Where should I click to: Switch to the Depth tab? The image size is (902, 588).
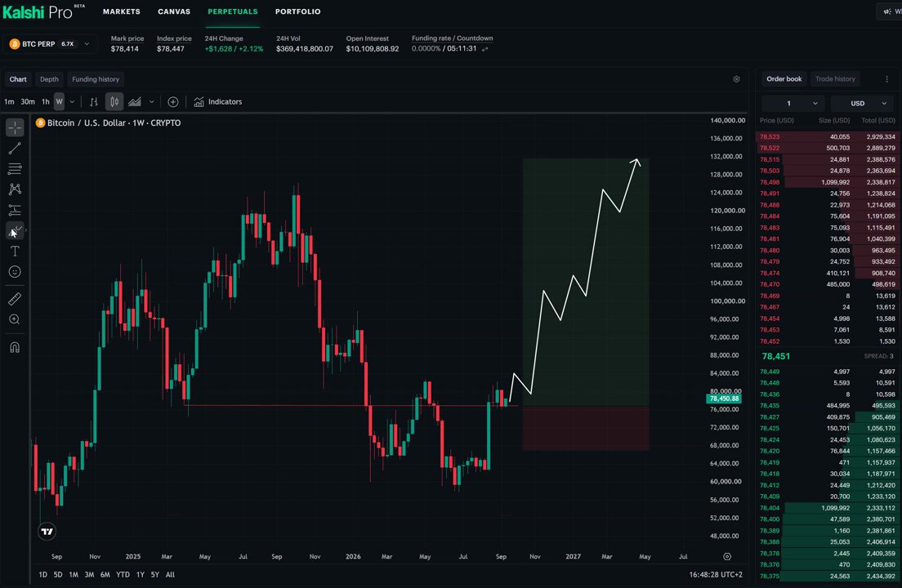(x=50, y=79)
